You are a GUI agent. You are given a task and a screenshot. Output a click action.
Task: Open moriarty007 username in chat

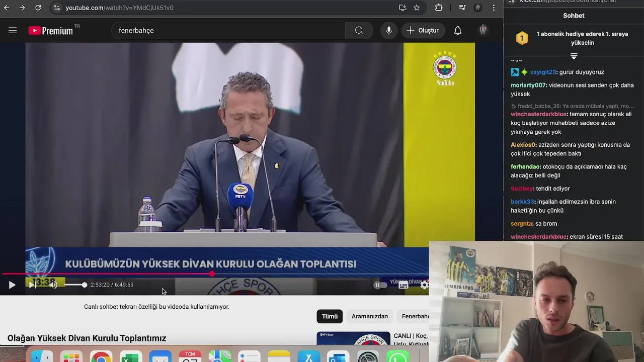pos(528,85)
